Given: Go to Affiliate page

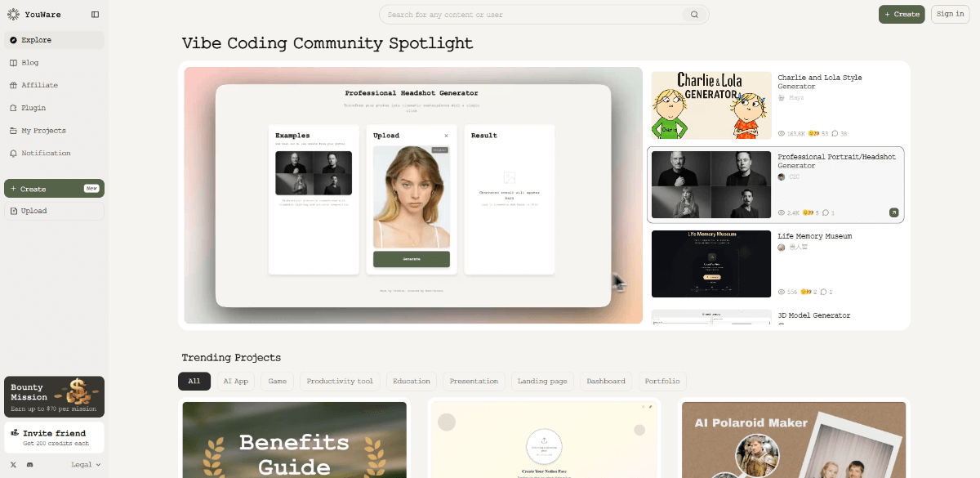Looking at the screenshot, I should tap(54, 85).
